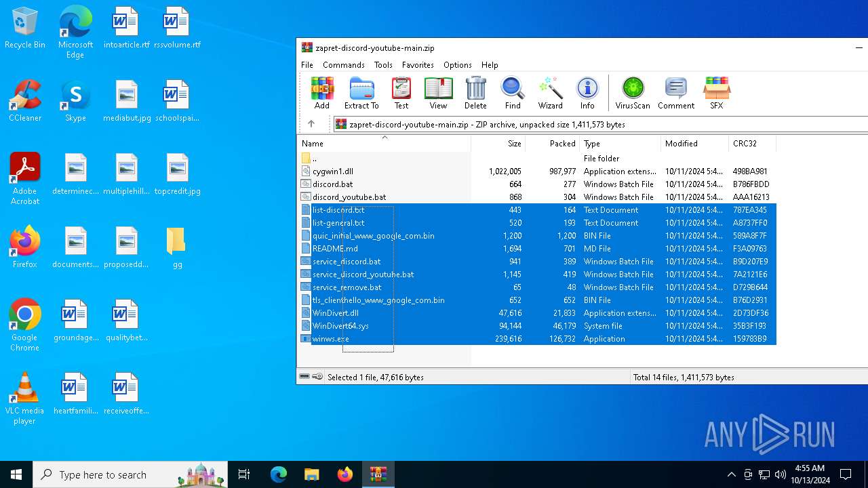Create SFX archive via toolbar icon
Viewport: 868px width, 488px height.
click(717, 93)
